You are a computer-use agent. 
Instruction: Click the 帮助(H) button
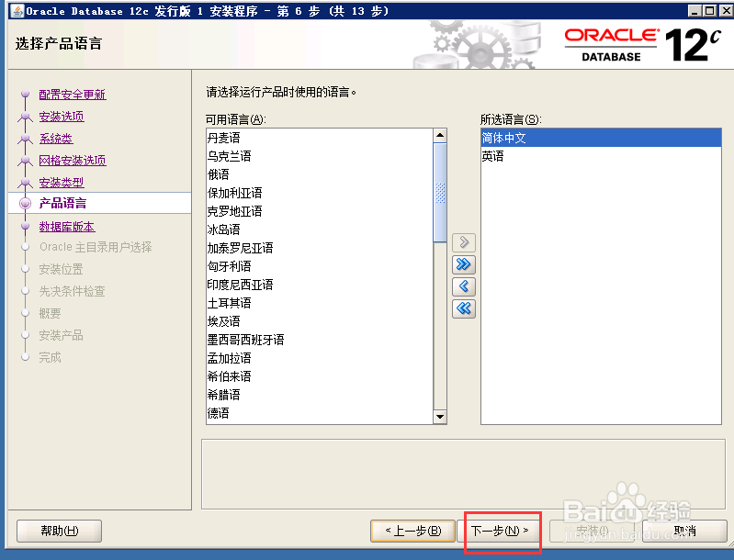click(59, 531)
